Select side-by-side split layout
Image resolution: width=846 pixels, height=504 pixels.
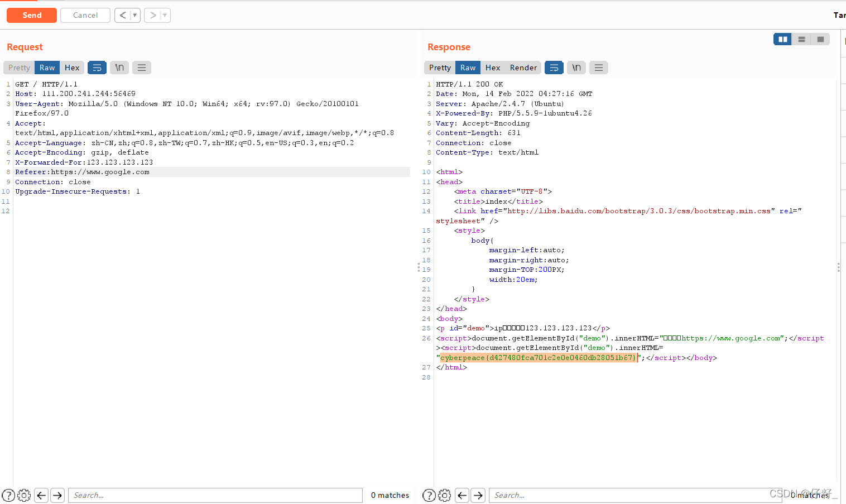[x=782, y=39]
